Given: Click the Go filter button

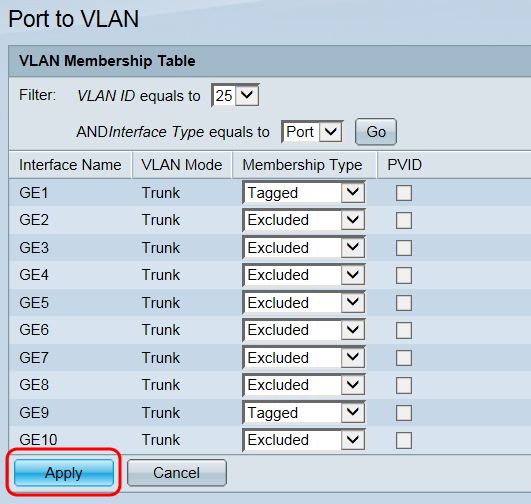Looking at the screenshot, I should [x=376, y=132].
